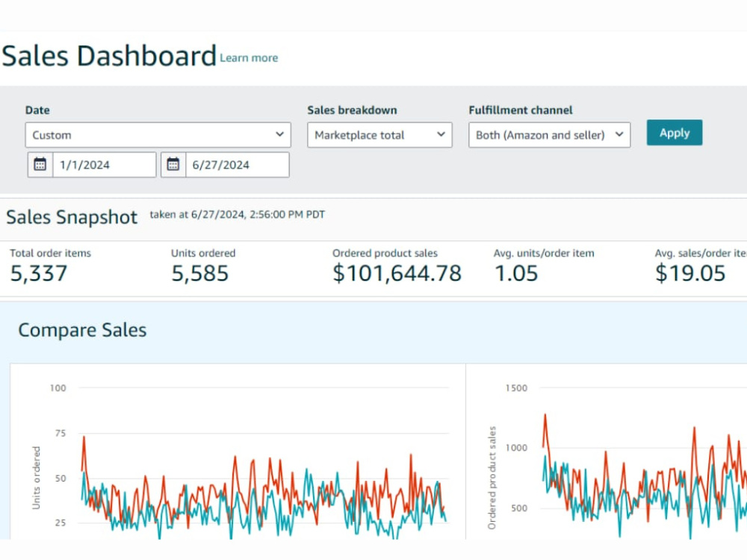This screenshot has width=747, height=560.
Task: Click the Compare Sales heading
Action: point(82,330)
